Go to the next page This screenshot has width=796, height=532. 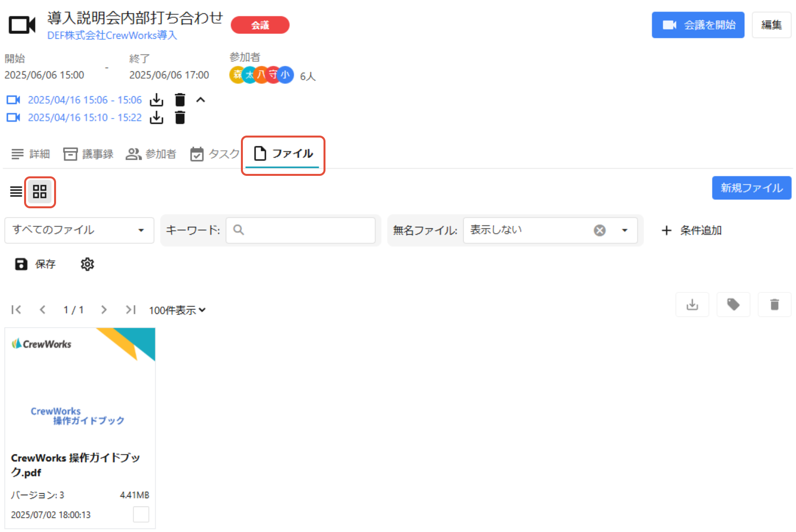pos(104,310)
